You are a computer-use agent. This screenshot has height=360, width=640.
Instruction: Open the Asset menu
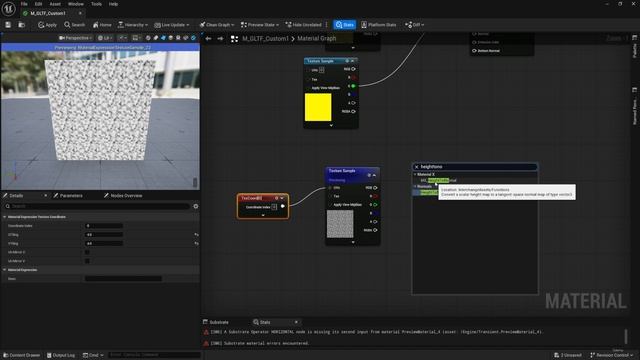click(55, 4)
